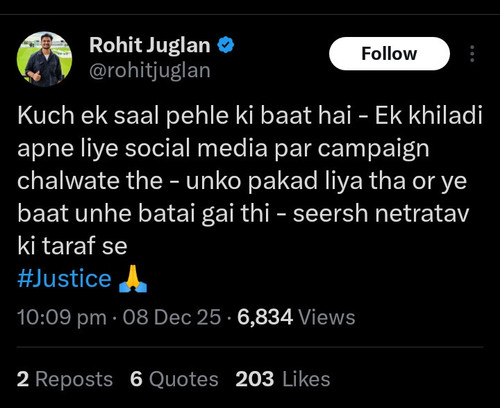Click the #Justice hashtag
The height and width of the screenshot is (408, 500).
coord(64,278)
